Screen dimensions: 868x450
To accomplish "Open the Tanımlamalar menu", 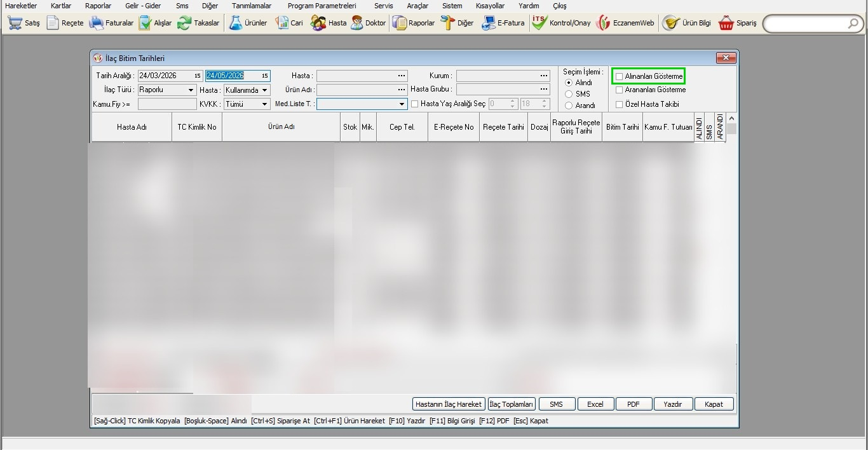I will [x=251, y=6].
